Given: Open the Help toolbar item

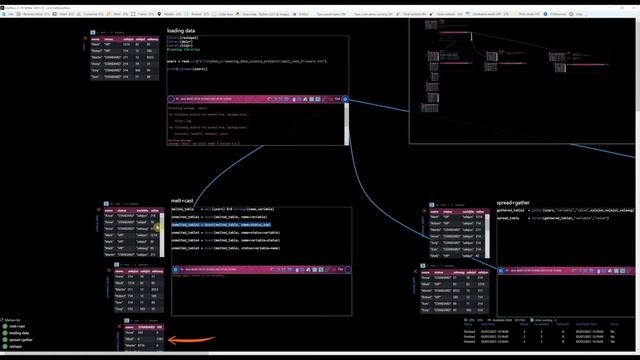Looking at the screenshot, I should 576,14.
